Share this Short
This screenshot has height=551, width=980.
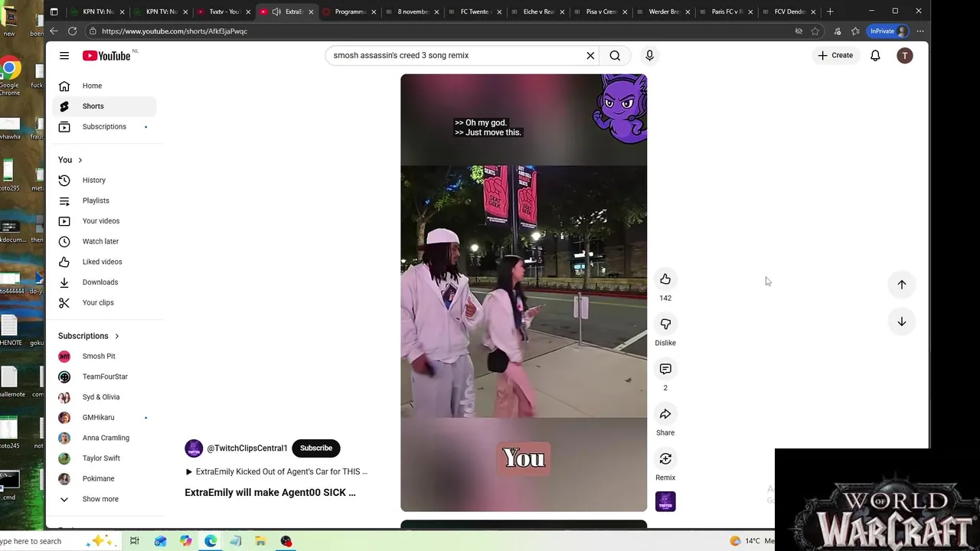tap(665, 414)
